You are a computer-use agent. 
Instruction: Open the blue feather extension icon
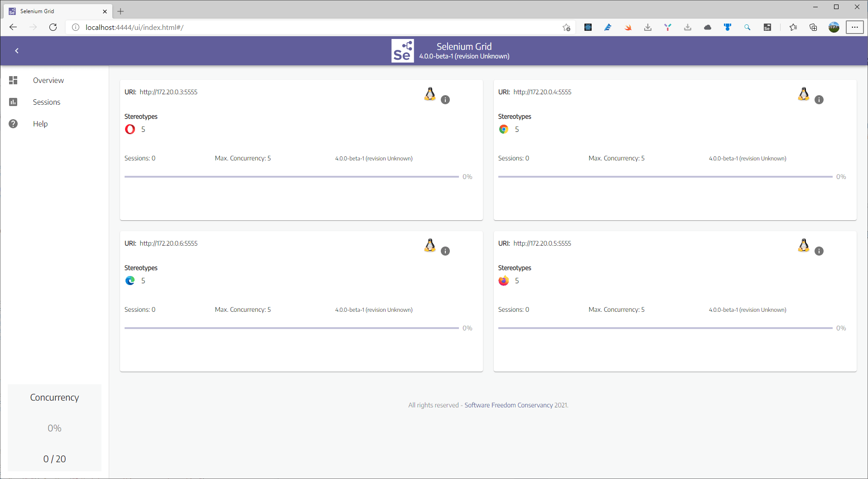coord(608,27)
